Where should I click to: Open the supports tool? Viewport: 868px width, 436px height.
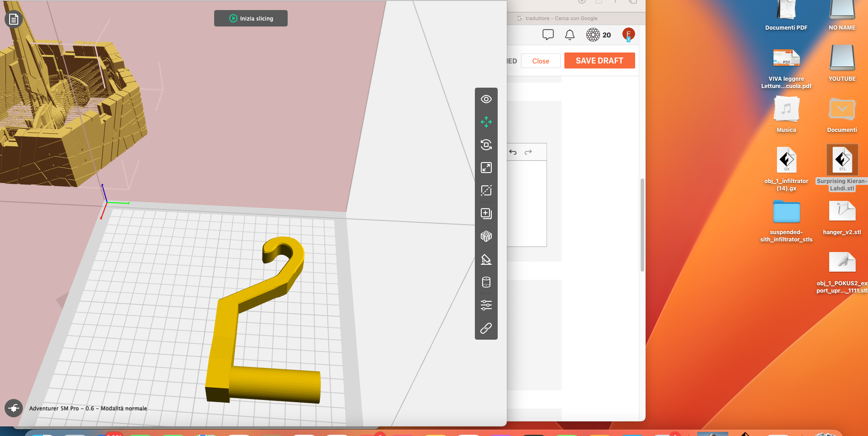486,259
